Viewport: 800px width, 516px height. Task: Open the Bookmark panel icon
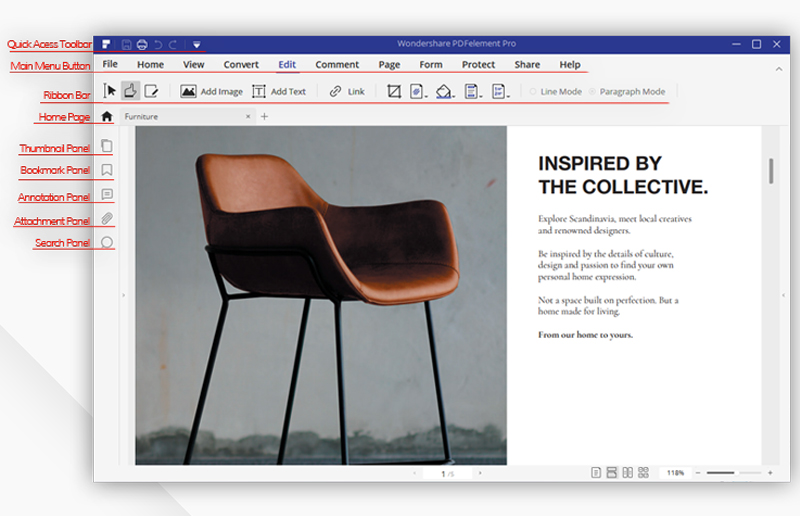coord(107,169)
